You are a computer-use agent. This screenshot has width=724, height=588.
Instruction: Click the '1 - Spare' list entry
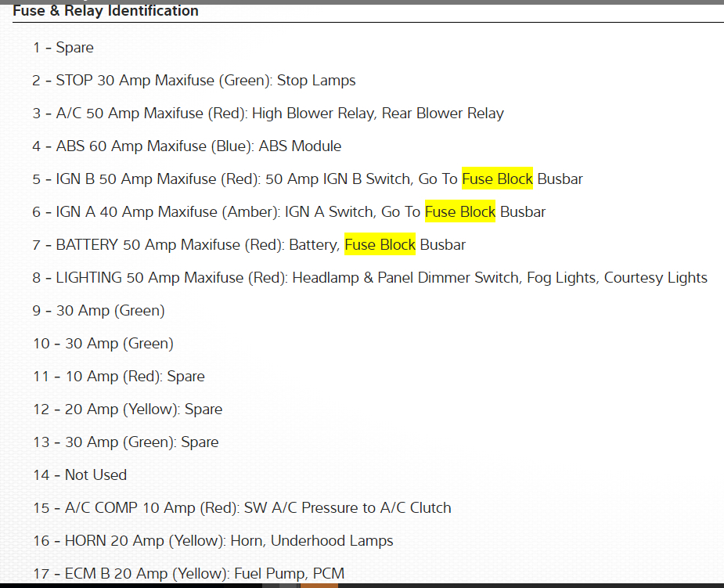click(x=63, y=48)
